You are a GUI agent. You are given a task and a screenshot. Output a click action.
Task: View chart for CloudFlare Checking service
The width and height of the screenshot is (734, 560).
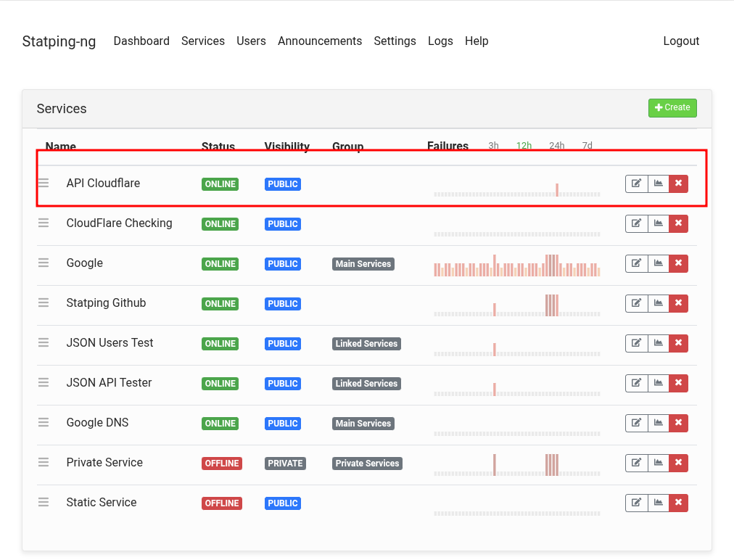(658, 223)
